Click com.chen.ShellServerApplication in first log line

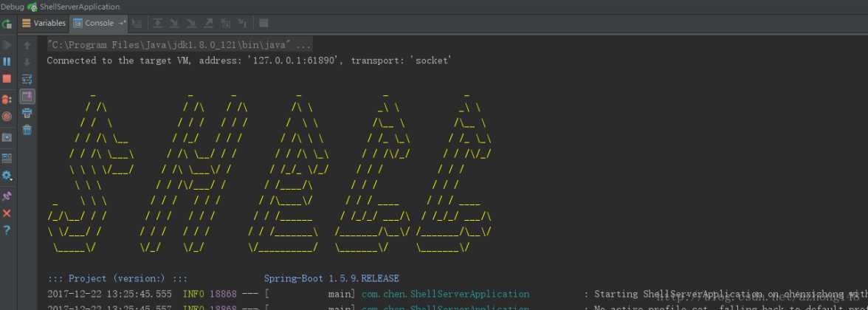click(445, 294)
